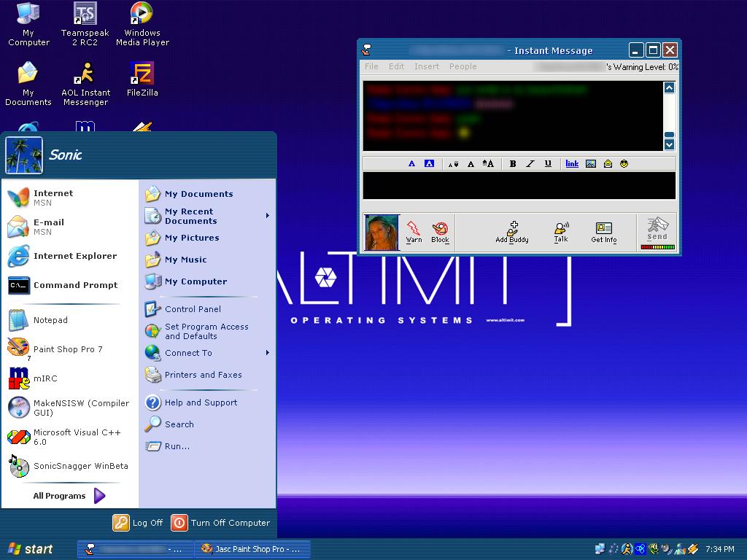Insert a smiley emoticon in the message
Viewport: 747px width, 560px height.
[624, 164]
